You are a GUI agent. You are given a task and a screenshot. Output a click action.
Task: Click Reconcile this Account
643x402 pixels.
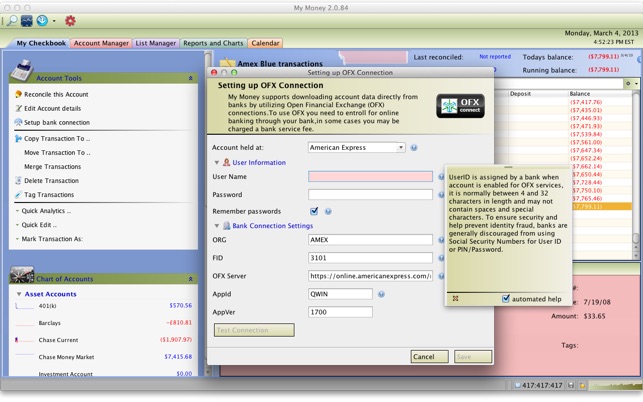[x=56, y=94]
